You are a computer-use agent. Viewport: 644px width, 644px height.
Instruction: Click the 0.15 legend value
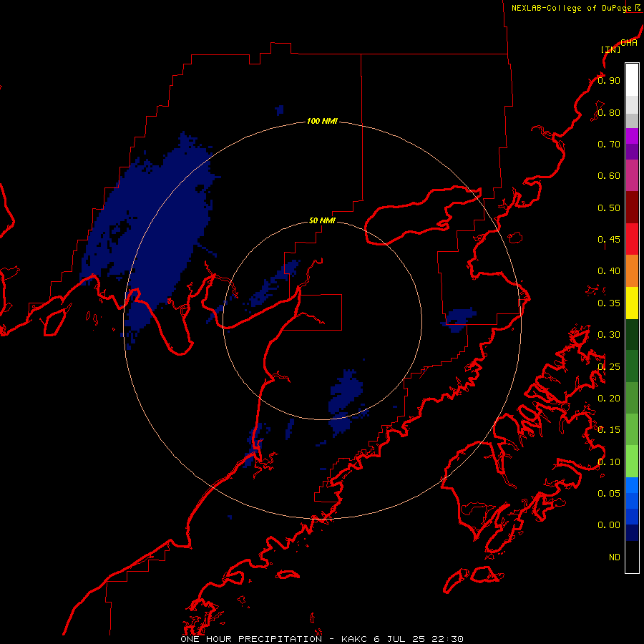(609, 430)
